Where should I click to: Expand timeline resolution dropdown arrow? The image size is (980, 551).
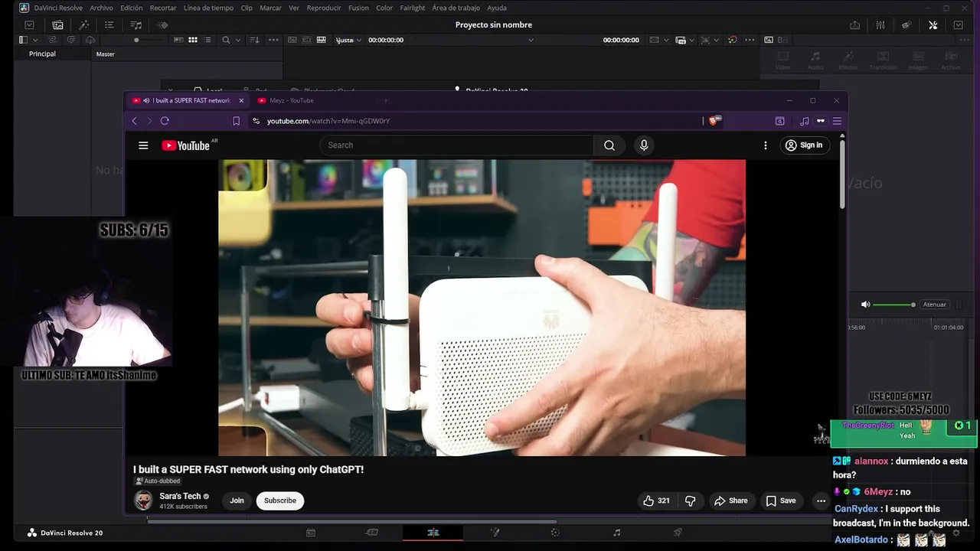coord(692,40)
